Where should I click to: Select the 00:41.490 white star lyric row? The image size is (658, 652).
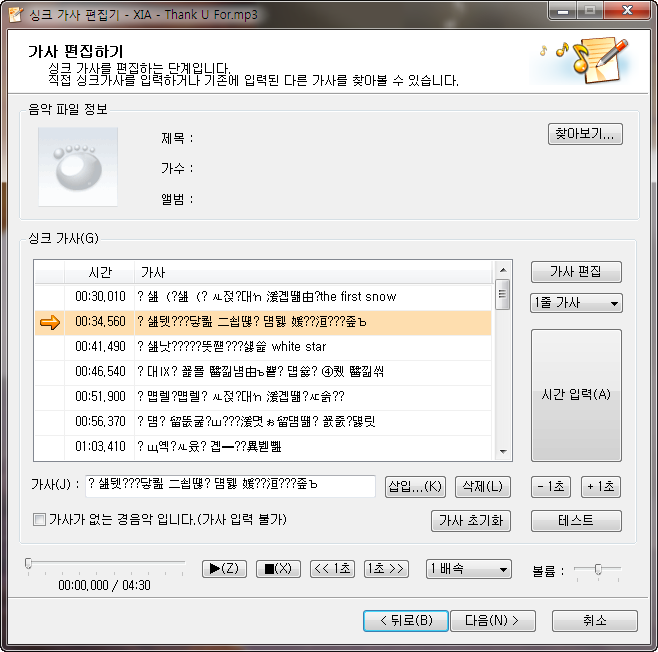pyautogui.click(x=263, y=347)
